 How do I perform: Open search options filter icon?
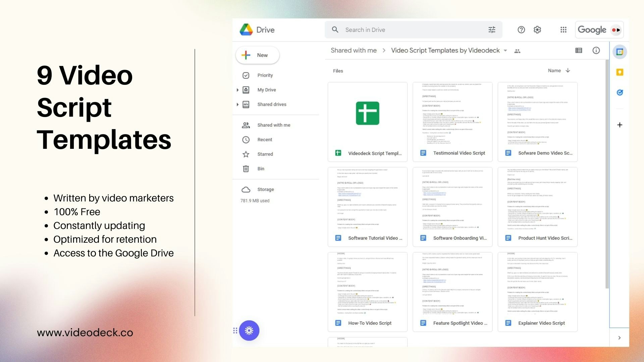pos(492,30)
